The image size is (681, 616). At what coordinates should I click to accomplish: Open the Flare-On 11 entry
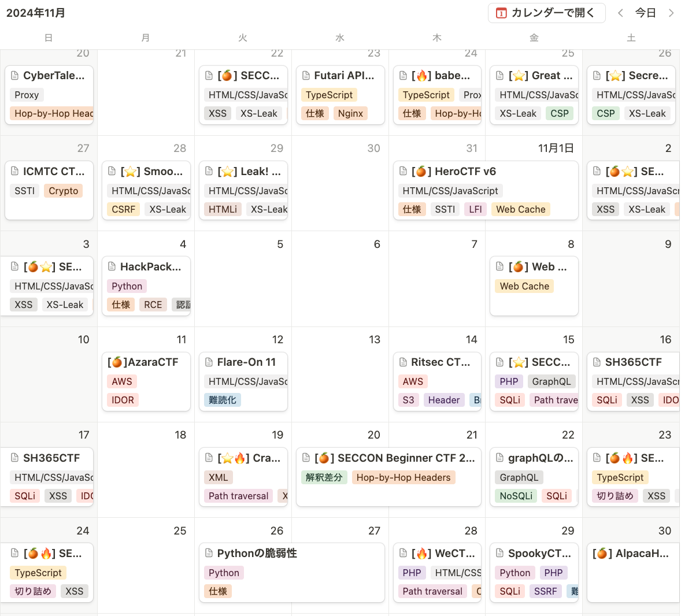(243, 381)
